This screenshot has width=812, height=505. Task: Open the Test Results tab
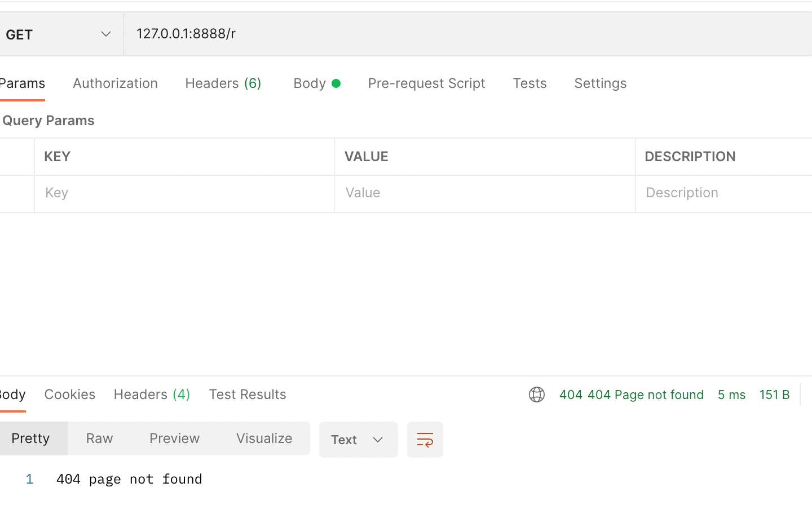248,394
